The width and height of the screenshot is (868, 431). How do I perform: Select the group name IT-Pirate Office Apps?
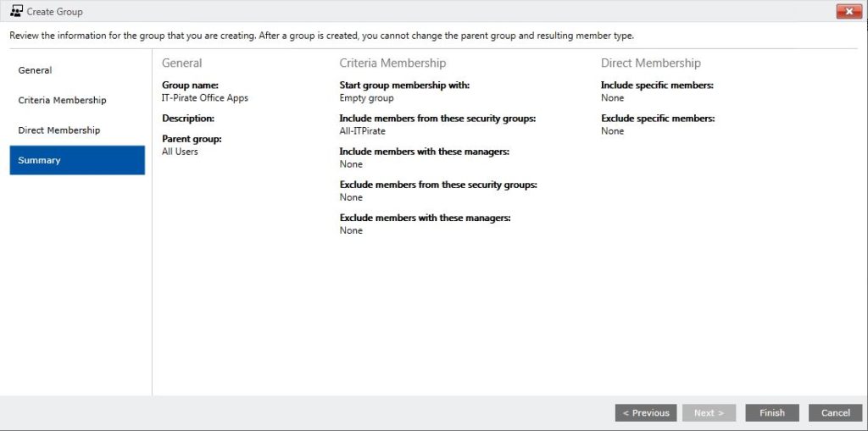click(205, 98)
